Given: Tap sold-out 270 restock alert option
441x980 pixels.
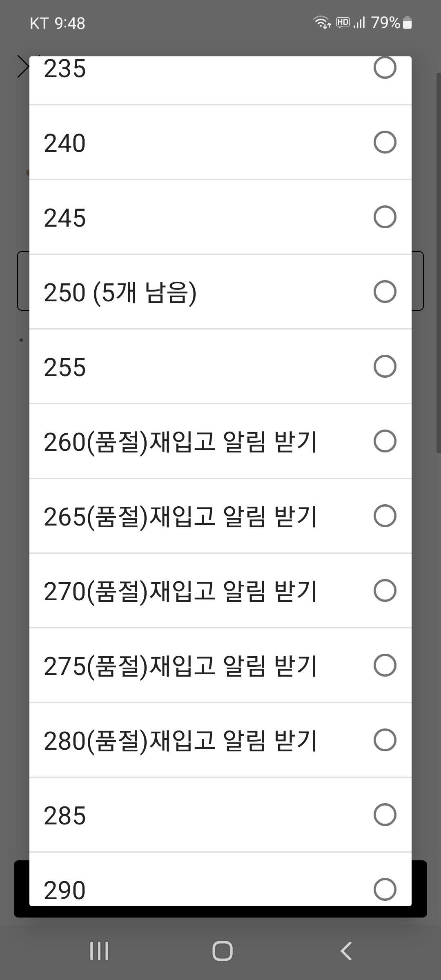Looking at the screenshot, I should pos(385,590).
